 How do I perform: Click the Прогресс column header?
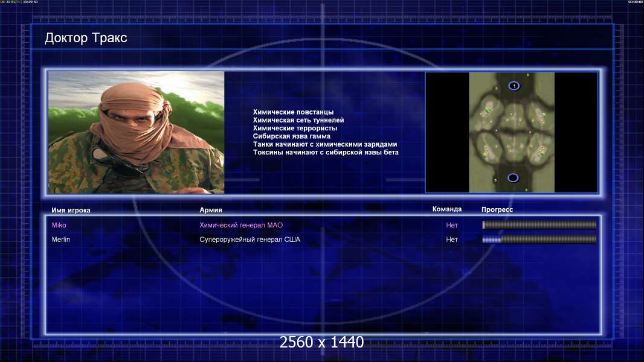pyautogui.click(x=497, y=209)
